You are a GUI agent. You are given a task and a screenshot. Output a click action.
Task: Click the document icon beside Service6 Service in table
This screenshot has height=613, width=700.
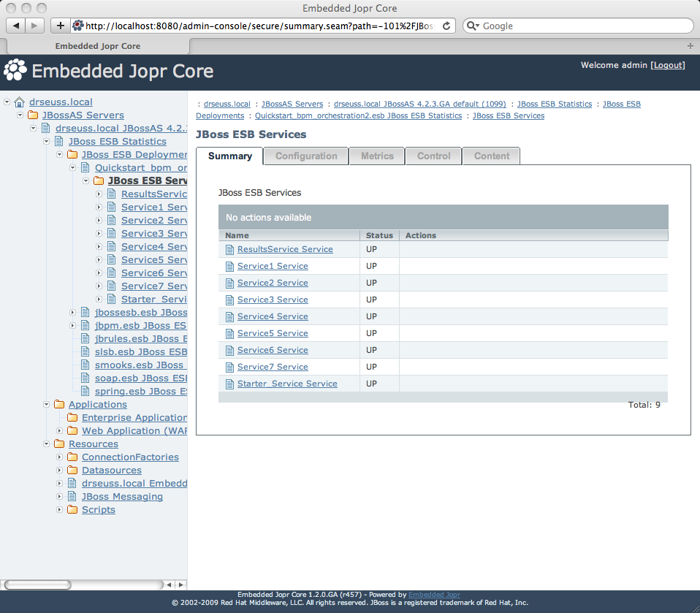pyautogui.click(x=229, y=351)
